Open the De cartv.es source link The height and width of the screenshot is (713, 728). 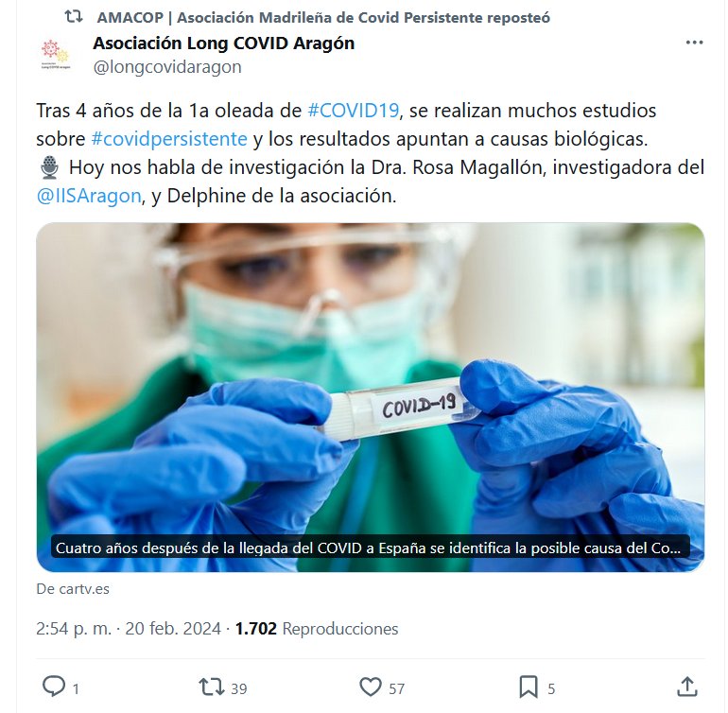[x=73, y=589]
